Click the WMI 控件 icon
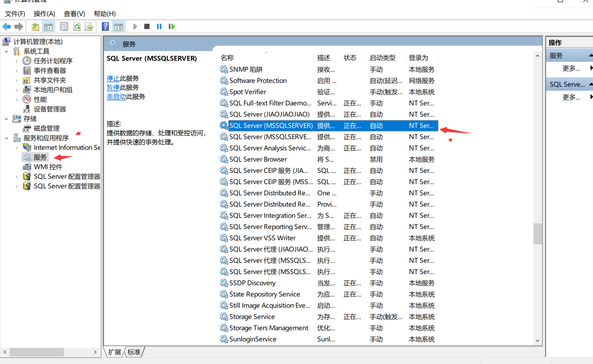This screenshot has height=364, width=593. pyautogui.click(x=27, y=167)
